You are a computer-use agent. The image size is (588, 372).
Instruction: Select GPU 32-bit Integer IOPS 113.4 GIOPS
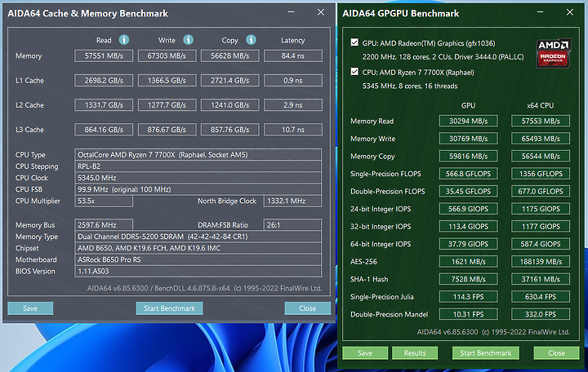click(469, 227)
